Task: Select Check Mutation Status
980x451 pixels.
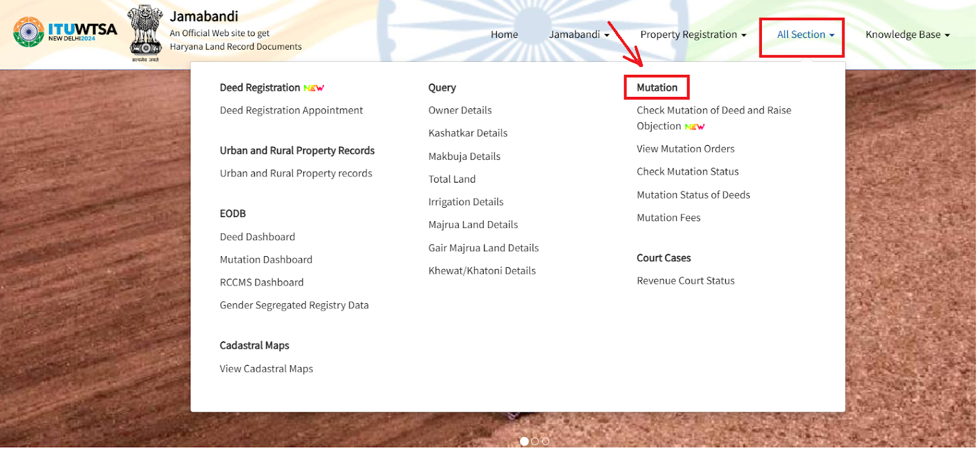Action: click(x=687, y=172)
